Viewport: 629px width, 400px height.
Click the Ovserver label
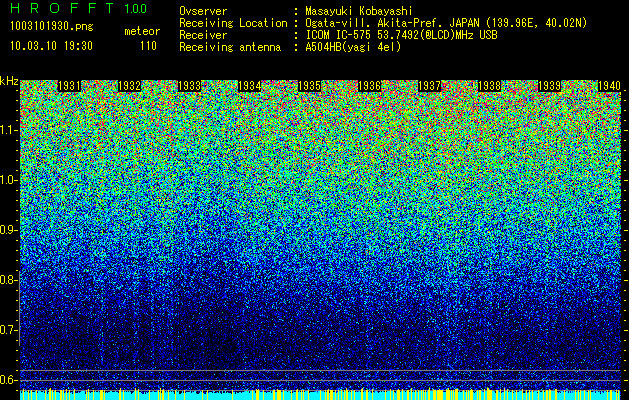[x=203, y=11]
